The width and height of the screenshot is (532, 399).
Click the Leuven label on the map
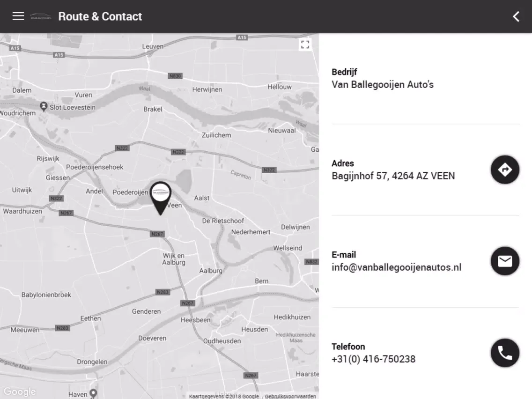pyautogui.click(x=153, y=46)
